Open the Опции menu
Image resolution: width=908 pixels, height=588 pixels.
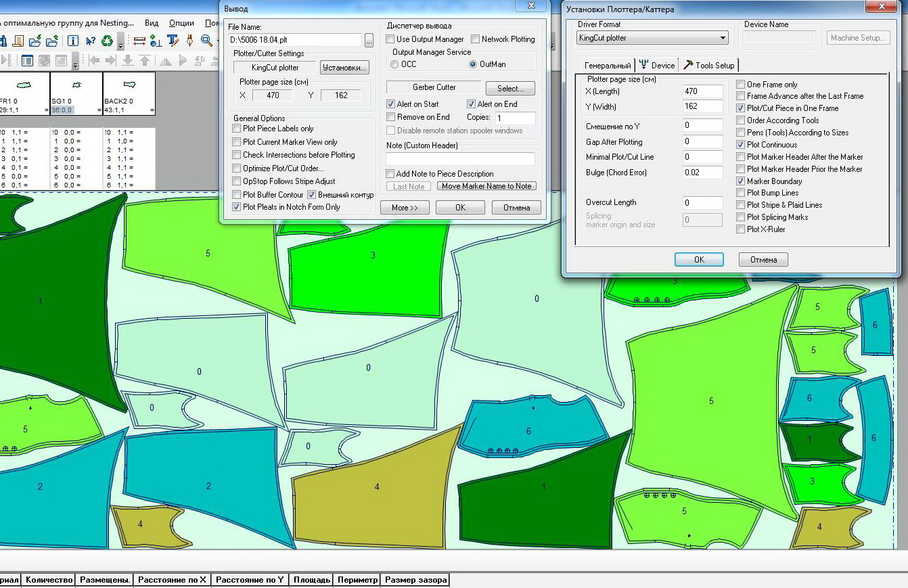[181, 23]
